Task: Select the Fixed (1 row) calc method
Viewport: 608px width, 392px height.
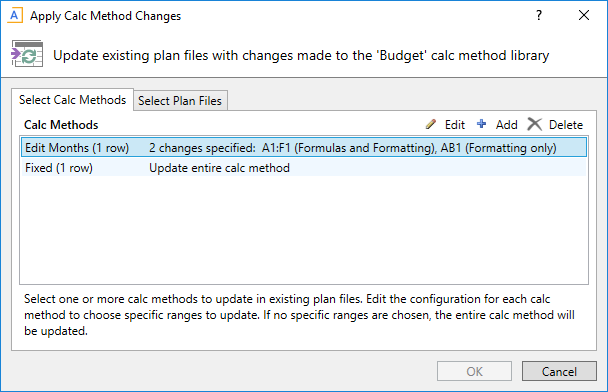Action: click(x=304, y=168)
